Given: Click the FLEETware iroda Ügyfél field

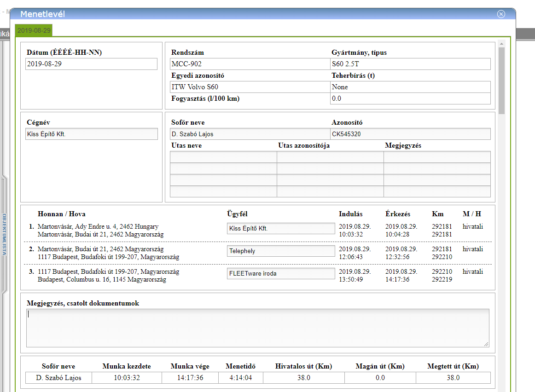Looking at the screenshot, I should pyautogui.click(x=281, y=273).
